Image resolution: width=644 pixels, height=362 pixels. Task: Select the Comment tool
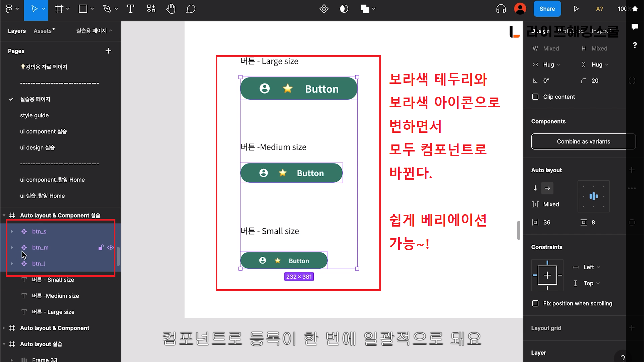pyautogui.click(x=191, y=9)
